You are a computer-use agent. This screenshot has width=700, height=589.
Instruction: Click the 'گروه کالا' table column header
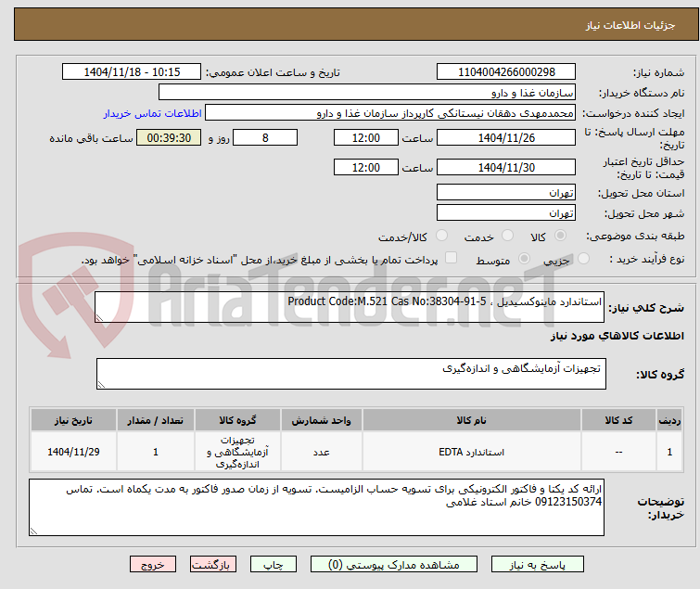[237, 420]
